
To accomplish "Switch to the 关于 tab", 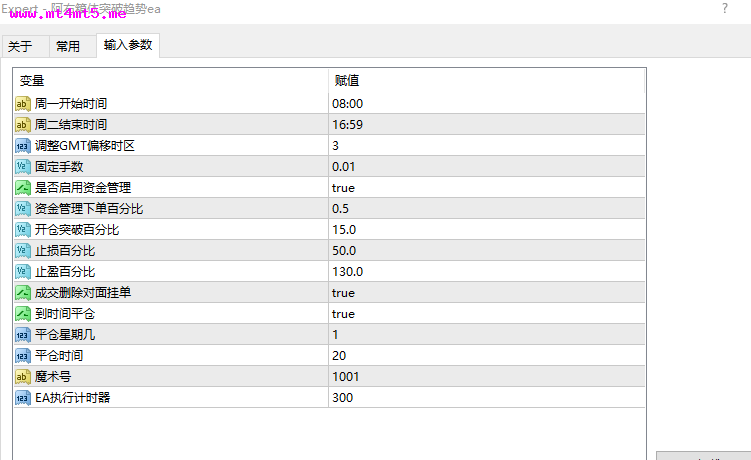I will point(20,46).
